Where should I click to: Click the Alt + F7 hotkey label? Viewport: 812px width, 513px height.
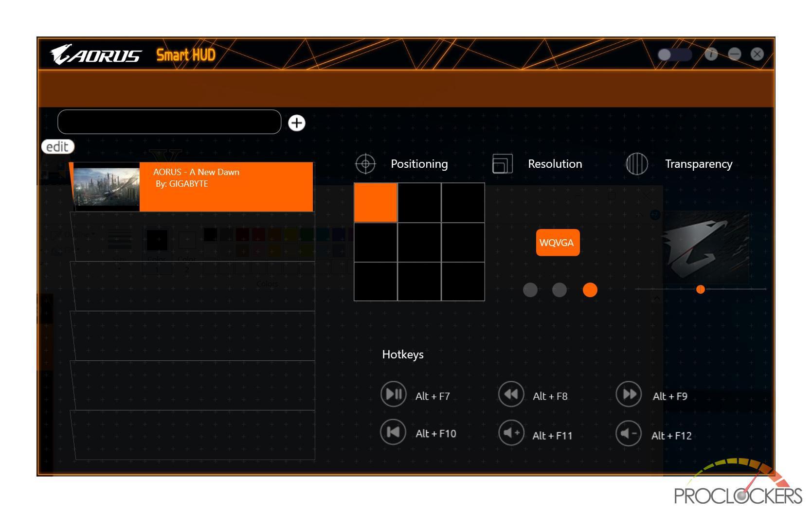(x=433, y=396)
